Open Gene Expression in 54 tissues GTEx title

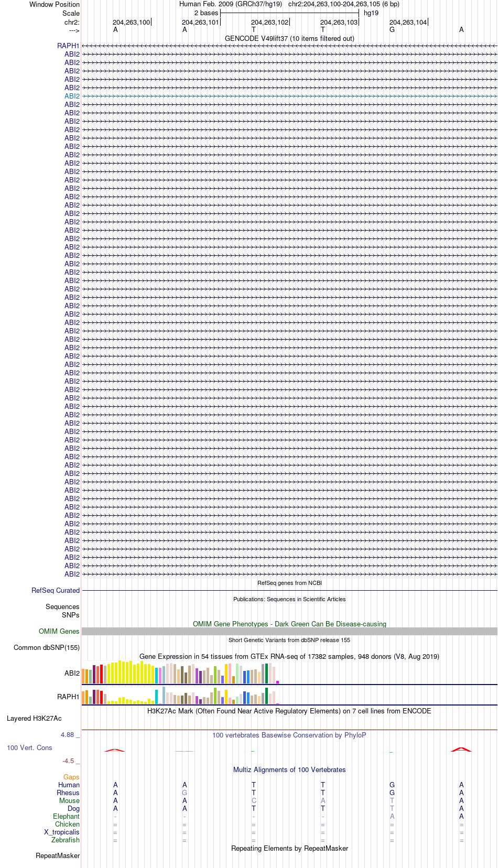[289, 657]
